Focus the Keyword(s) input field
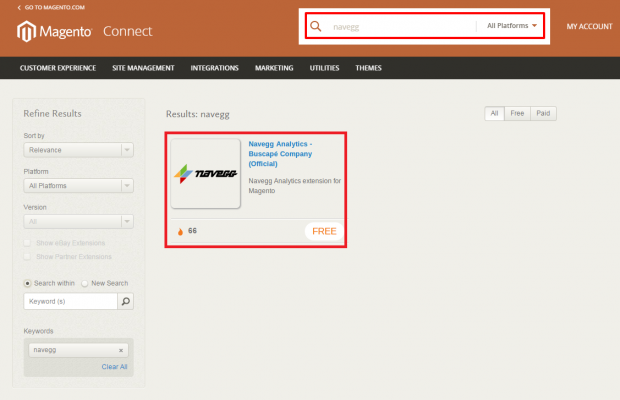Viewport: 620px width, 400px height. 71,301
